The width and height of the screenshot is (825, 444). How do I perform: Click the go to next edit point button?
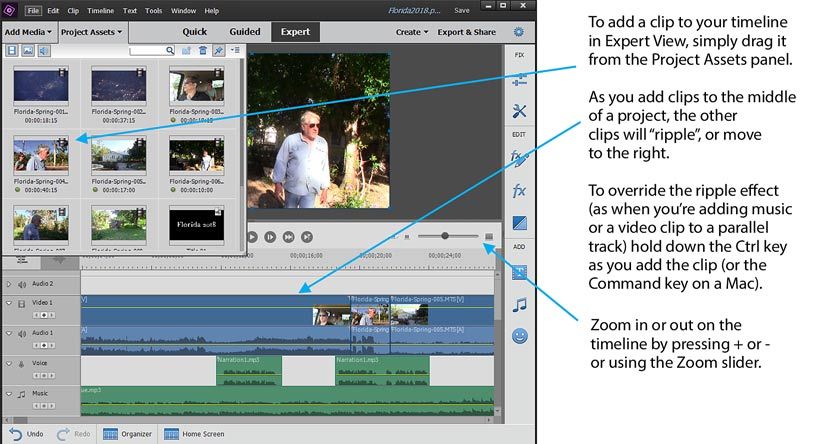(x=307, y=237)
